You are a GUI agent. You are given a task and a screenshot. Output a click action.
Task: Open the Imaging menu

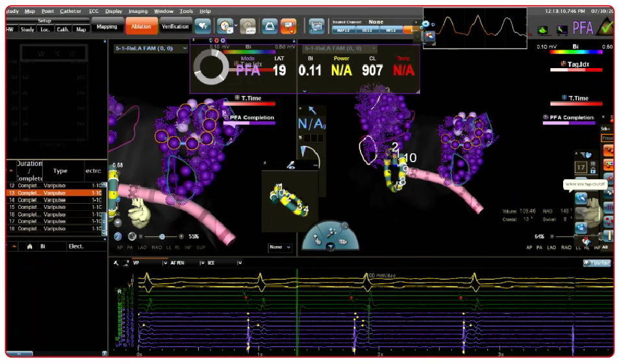pos(137,11)
